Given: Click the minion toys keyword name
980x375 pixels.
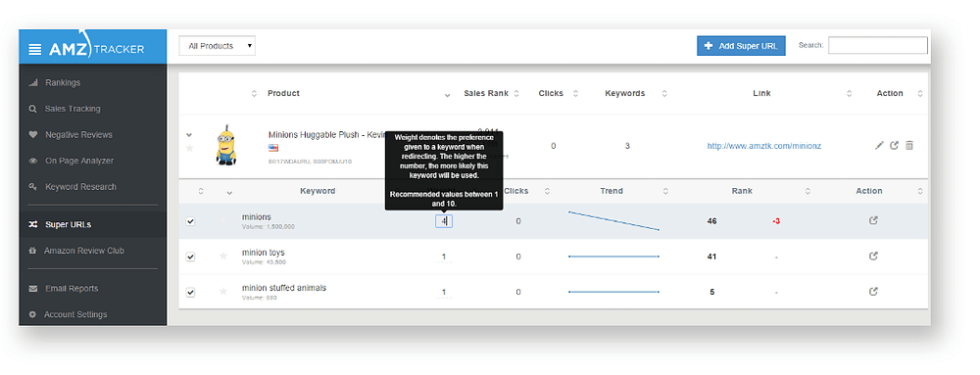Looking at the screenshot, I should click(x=263, y=253).
